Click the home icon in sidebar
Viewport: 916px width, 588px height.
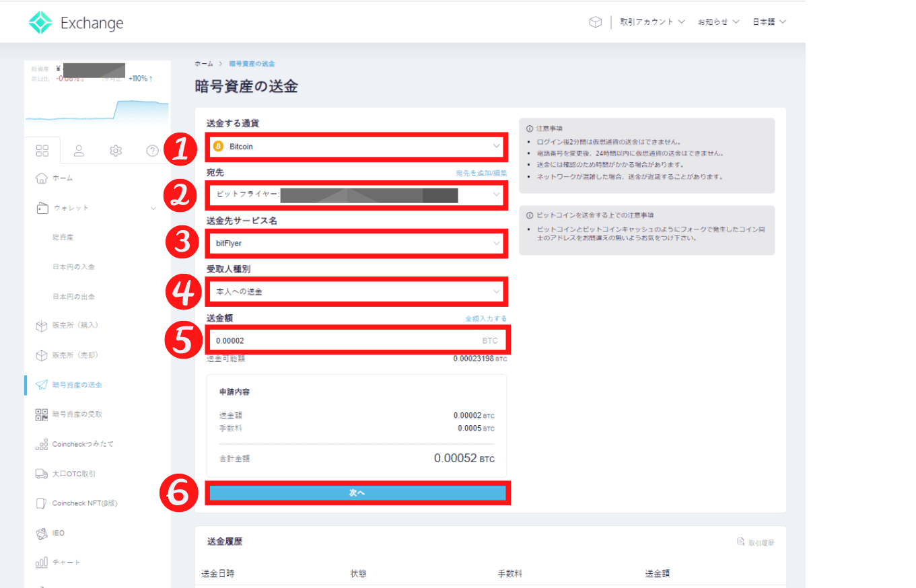(x=42, y=178)
